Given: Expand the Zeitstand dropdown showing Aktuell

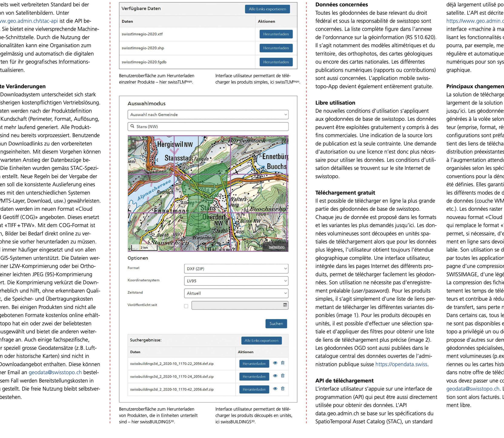Looking at the screenshot, I should pyautogui.click(x=236, y=293).
